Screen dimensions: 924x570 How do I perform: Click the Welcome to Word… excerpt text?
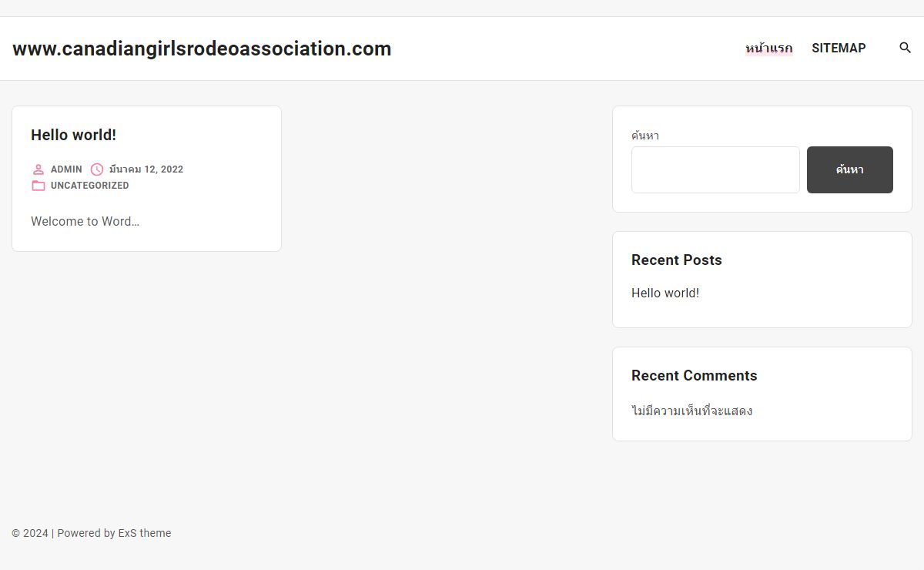point(85,221)
